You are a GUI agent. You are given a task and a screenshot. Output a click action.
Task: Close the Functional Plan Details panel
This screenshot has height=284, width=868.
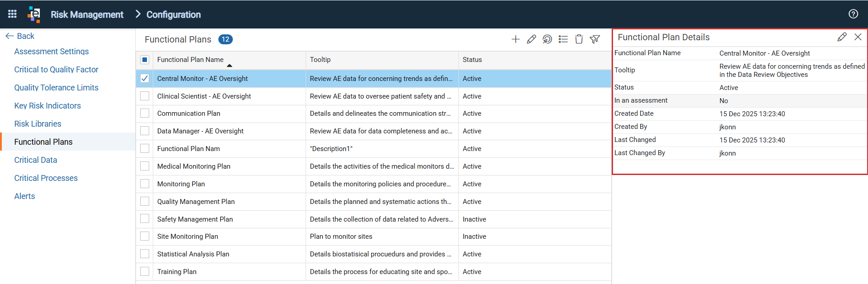click(x=858, y=37)
